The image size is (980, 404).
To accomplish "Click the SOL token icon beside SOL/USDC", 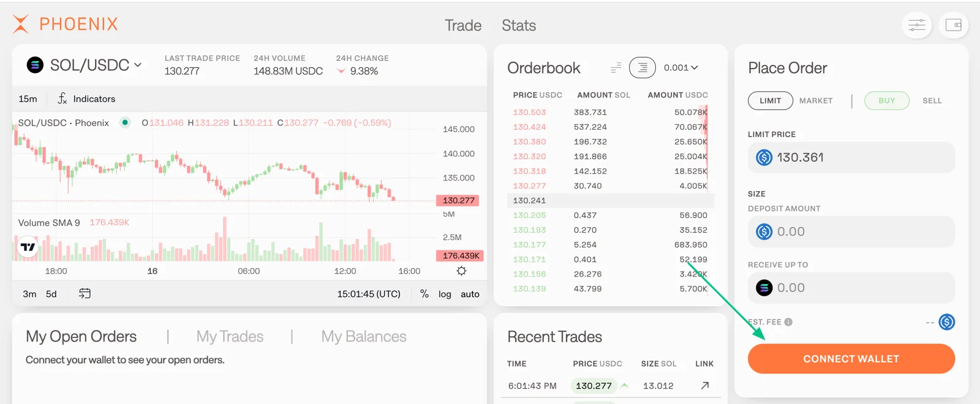I will point(35,65).
